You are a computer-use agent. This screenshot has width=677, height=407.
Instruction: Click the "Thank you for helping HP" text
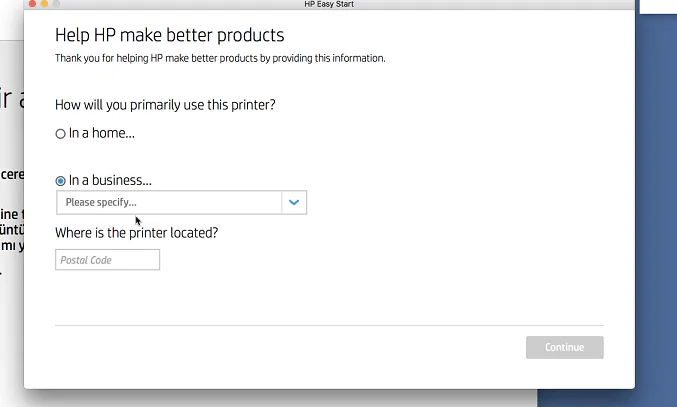(x=219, y=58)
